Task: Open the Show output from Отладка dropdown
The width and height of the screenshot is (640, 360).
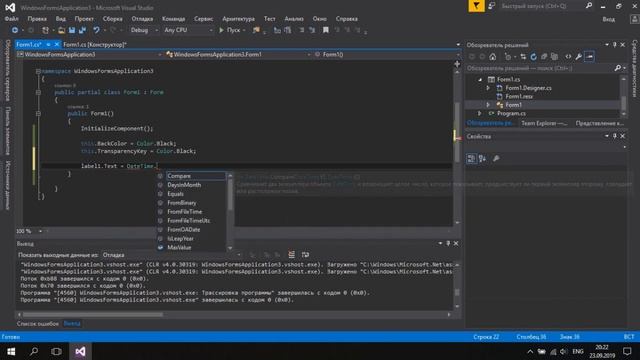Action: point(171,255)
